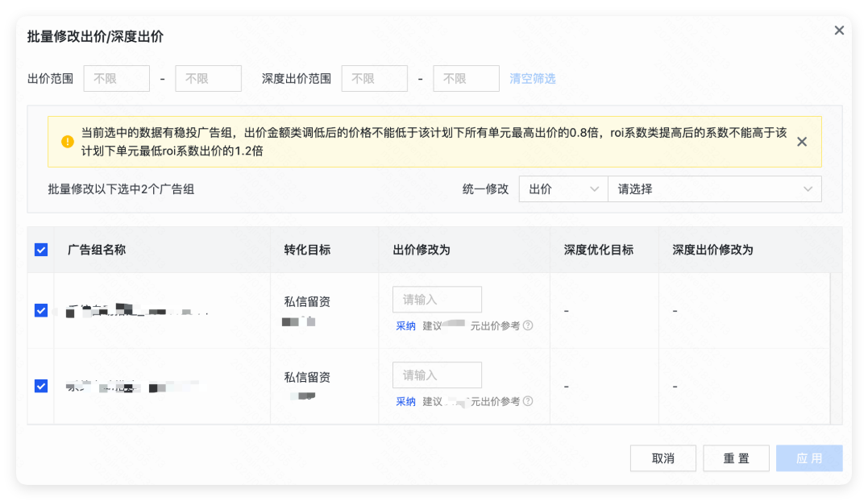Image resolution: width=868 pixels, height=501 pixels.
Task: Click the 深度出价修改为 column header
Action: tap(712, 250)
